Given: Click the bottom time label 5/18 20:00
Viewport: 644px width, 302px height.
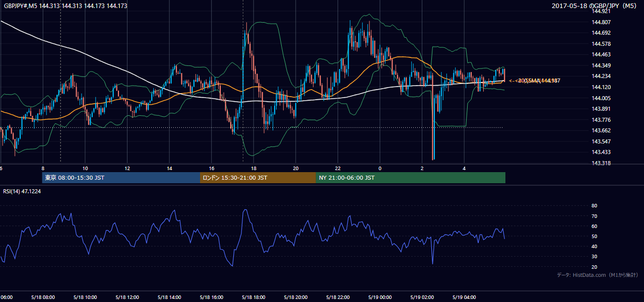Looking at the screenshot, I should pos(296,297).
